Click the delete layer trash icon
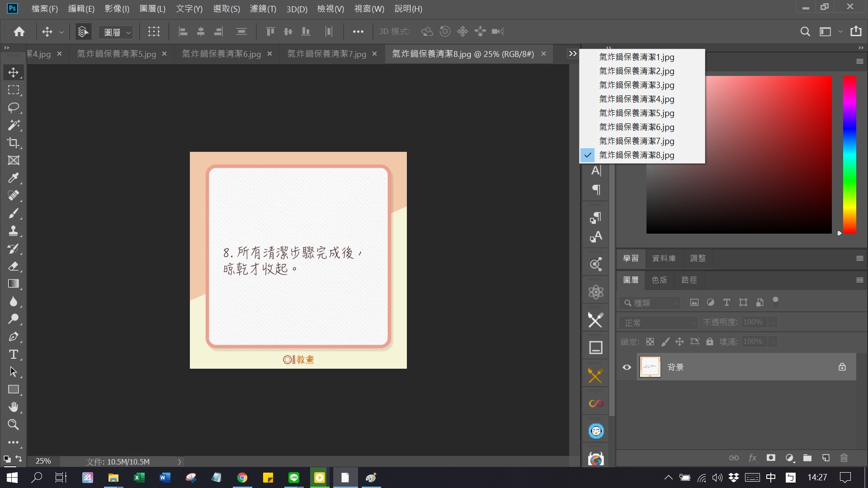This screenshot has width=868, height=488. coord(844,458)
